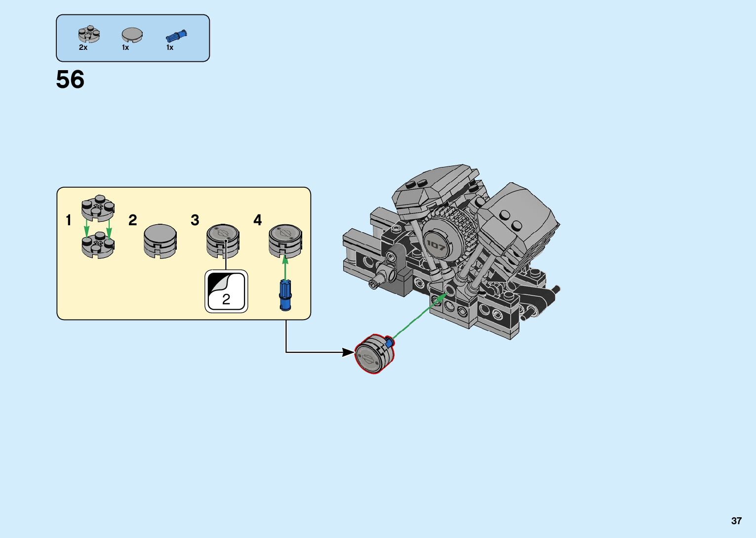Click the finished stack in sub-step 4
Viewport: 756px width, 538px height.
click(x=285, y=240)
